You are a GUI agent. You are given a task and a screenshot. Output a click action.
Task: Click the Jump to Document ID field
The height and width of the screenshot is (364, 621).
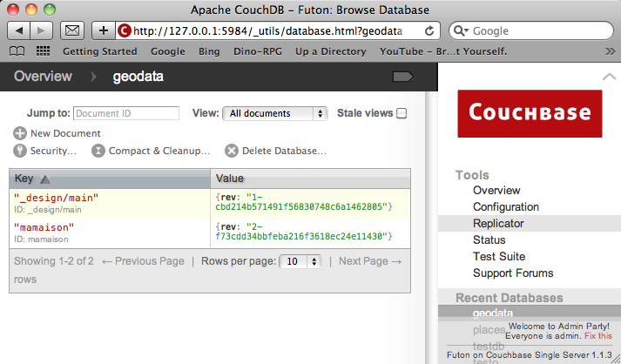click(126, 113)
